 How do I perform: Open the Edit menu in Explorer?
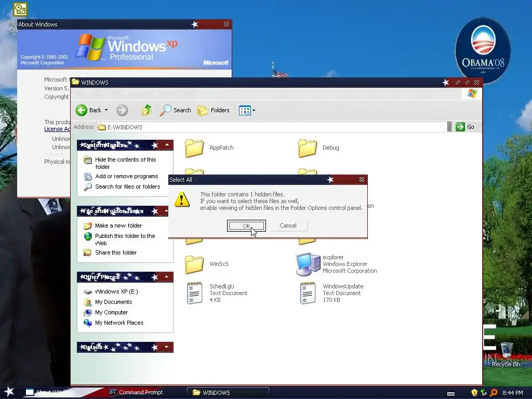[96, 94]
